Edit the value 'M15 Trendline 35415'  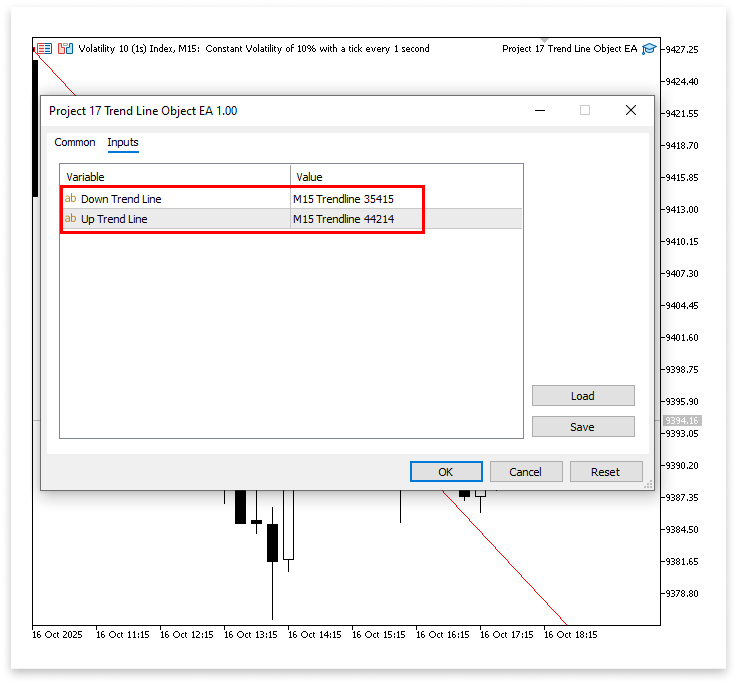[343, 199]
